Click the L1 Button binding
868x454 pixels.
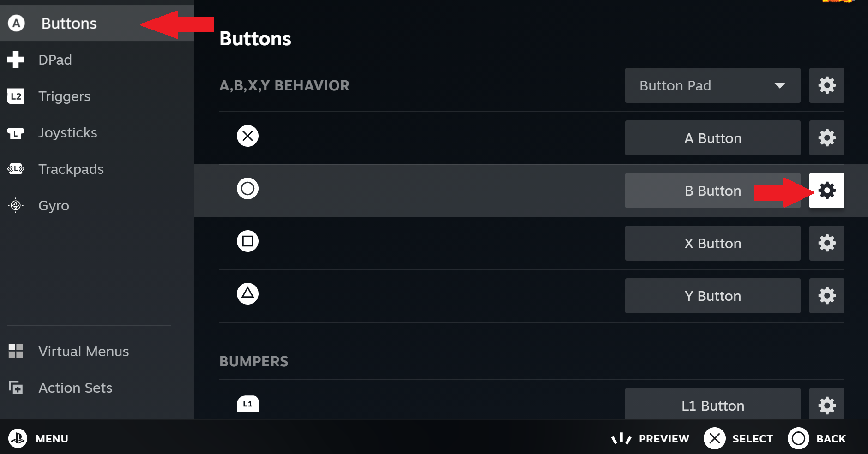[712, 405]
